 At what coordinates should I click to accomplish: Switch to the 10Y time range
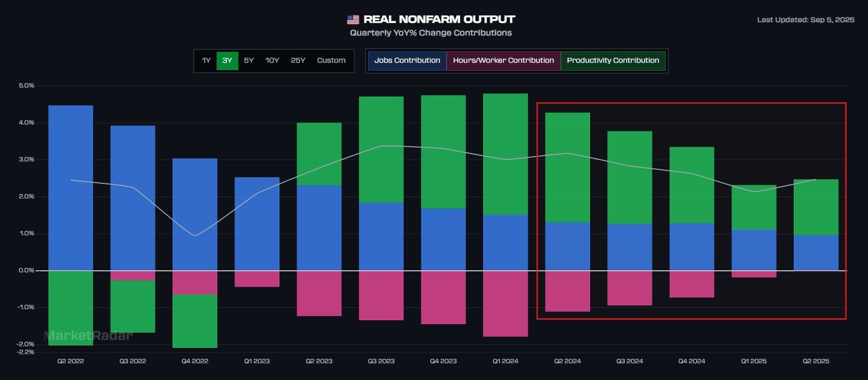272,61
